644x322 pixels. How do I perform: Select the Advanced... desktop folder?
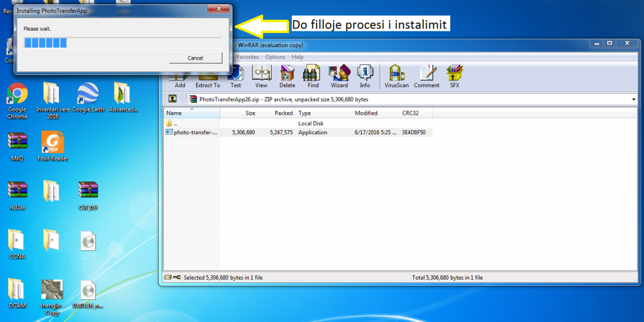[x=123, y=98]
